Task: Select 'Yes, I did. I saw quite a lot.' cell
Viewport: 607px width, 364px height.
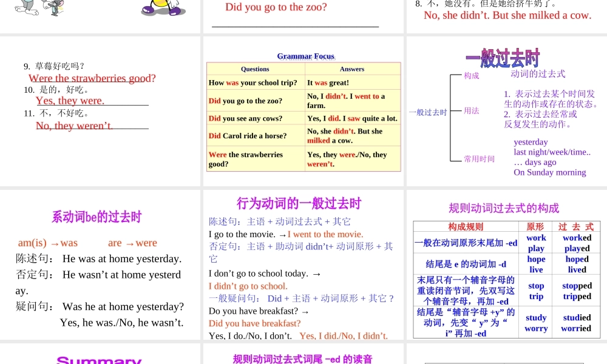Action: tap(353, 118)
